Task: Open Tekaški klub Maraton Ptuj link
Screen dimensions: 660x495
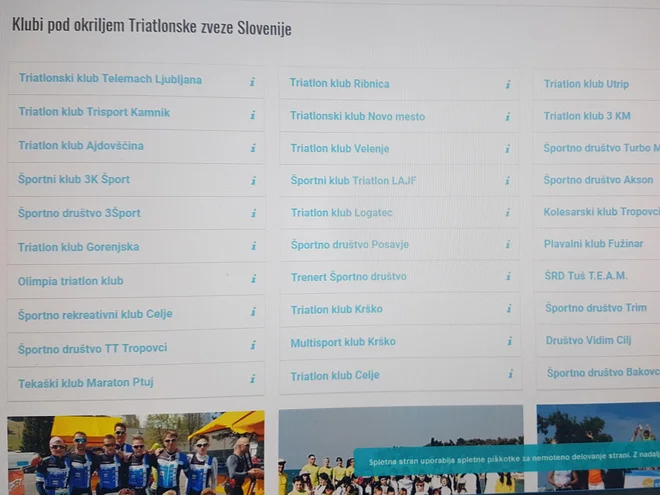Action: [86, 383]
